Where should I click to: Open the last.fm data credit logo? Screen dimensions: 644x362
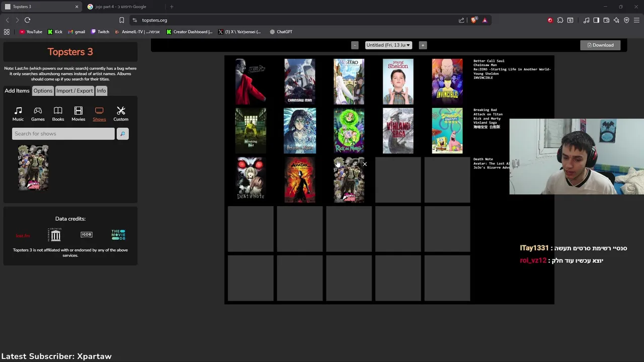click(23, 235)
